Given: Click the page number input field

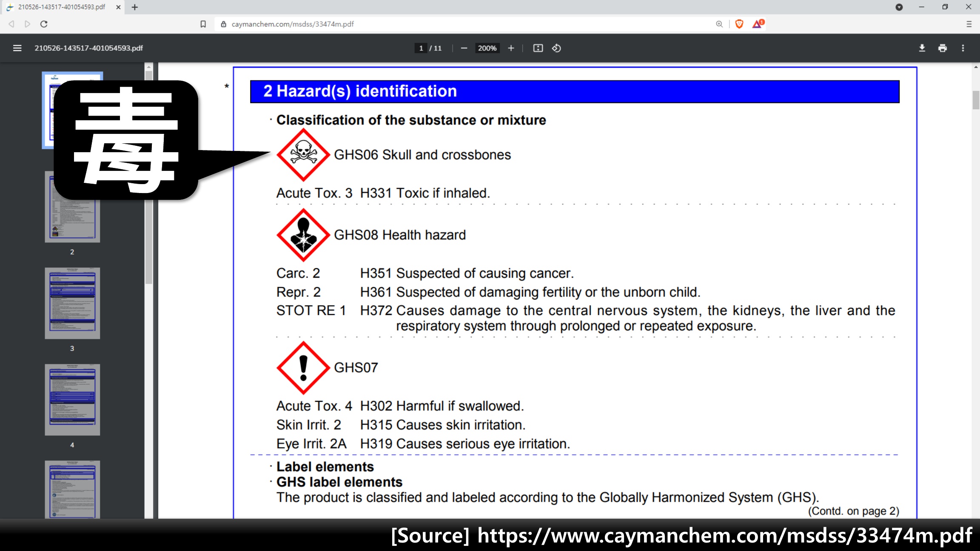Looking at the screenshot, I should pyautogui.click(x=421, y=48).
